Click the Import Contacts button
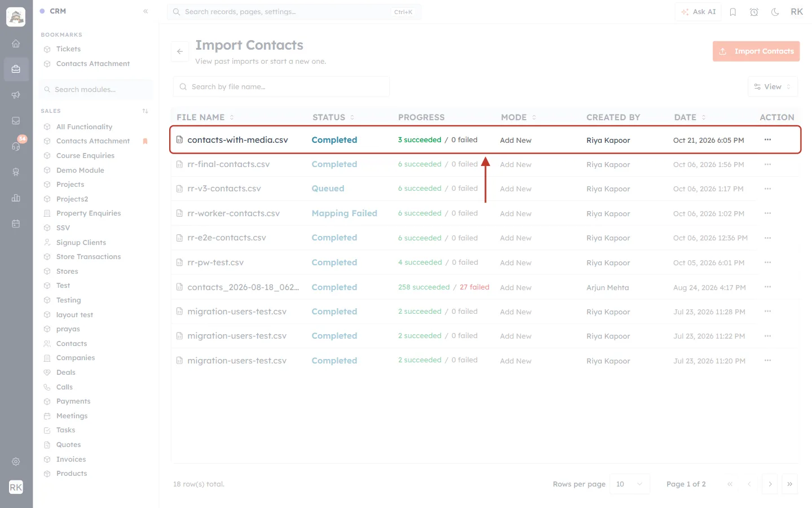 point(756,51)
